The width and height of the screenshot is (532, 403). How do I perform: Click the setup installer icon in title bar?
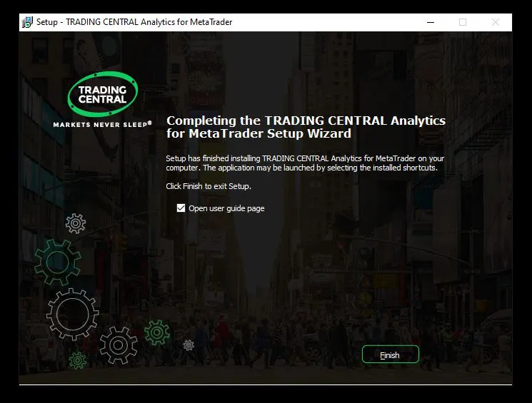tap(27, 22)
